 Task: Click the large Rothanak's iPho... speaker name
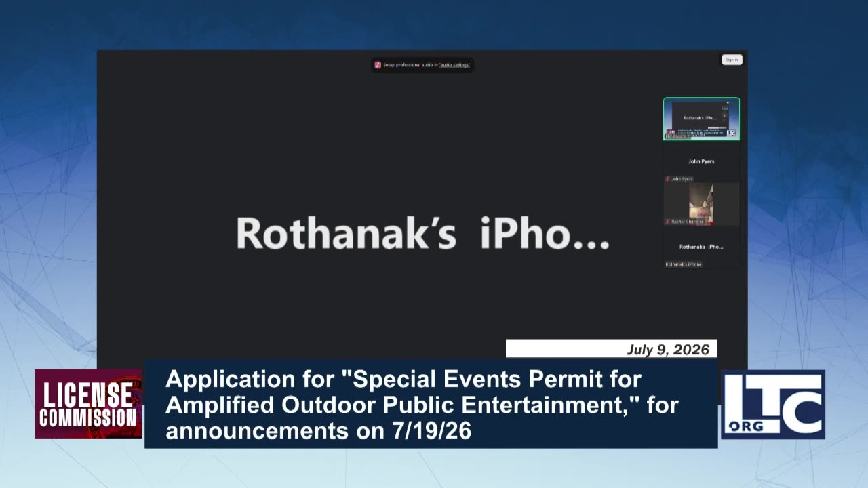click(422, 234)
